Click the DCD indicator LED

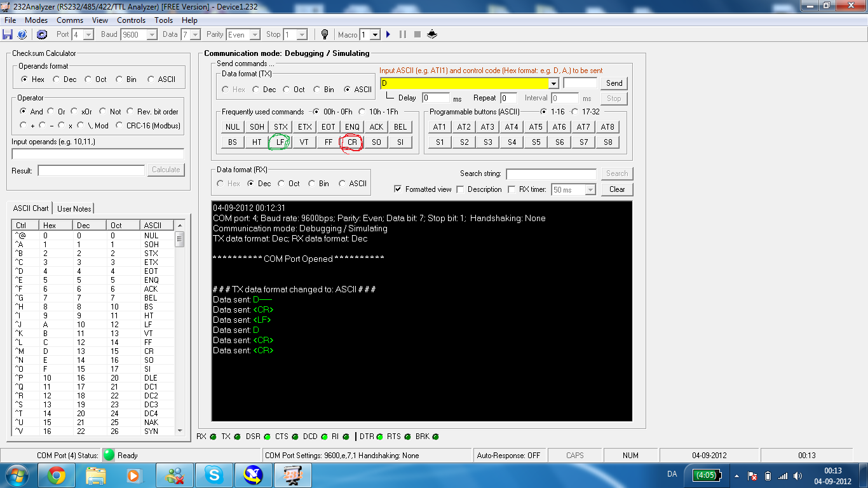pos(323,437)
